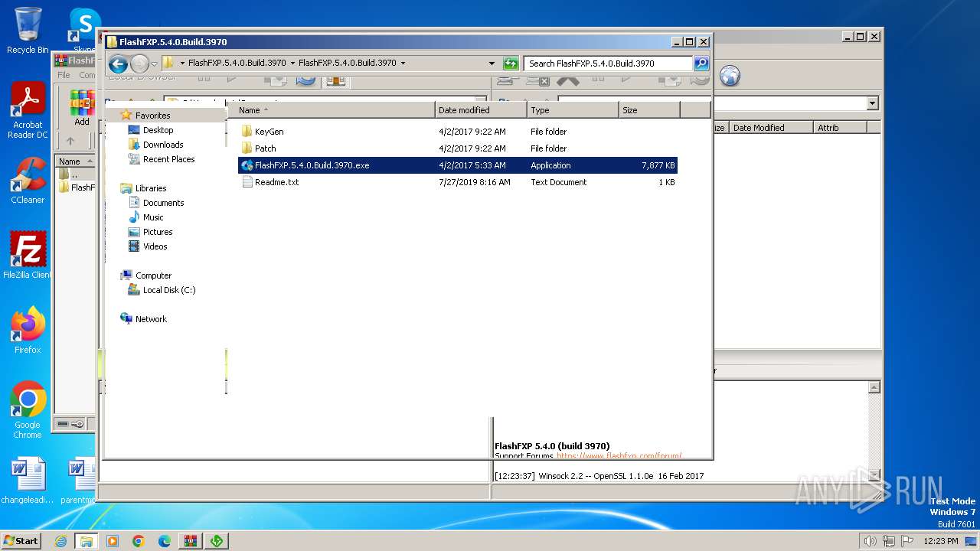The image size is (980, 551).
Task: Select the Patch folder
Action: tap(266, 148)
